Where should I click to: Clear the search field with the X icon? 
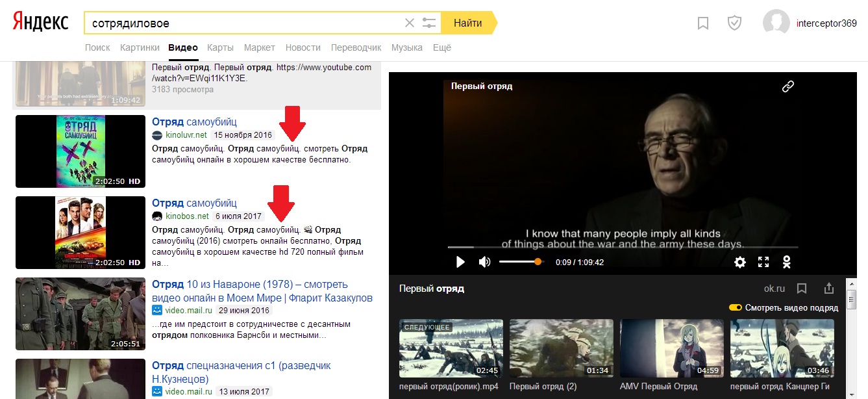409,23
